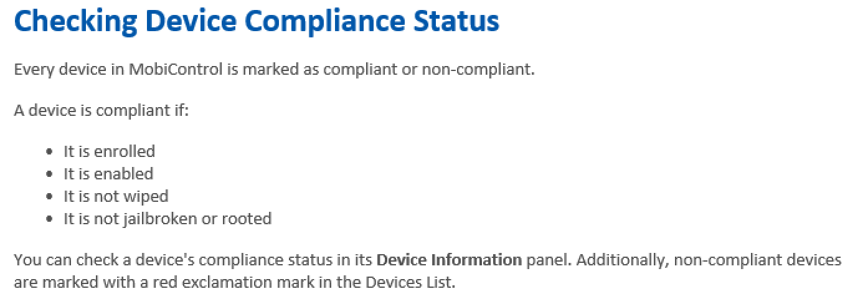The height and width of the screenshot is (299, 868).
Task: Click "You can check" starting the last paragraph
Action: tap(54, 260)
